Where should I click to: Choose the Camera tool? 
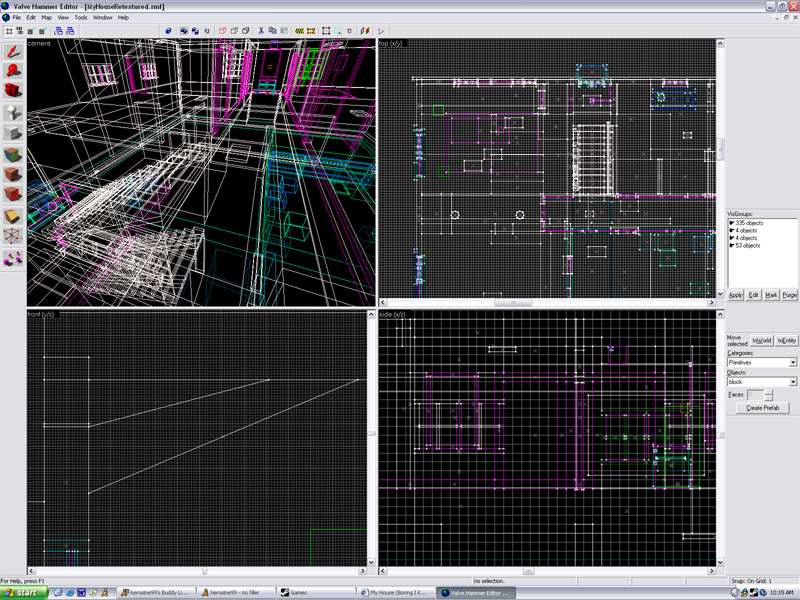(x=13, y=92)
